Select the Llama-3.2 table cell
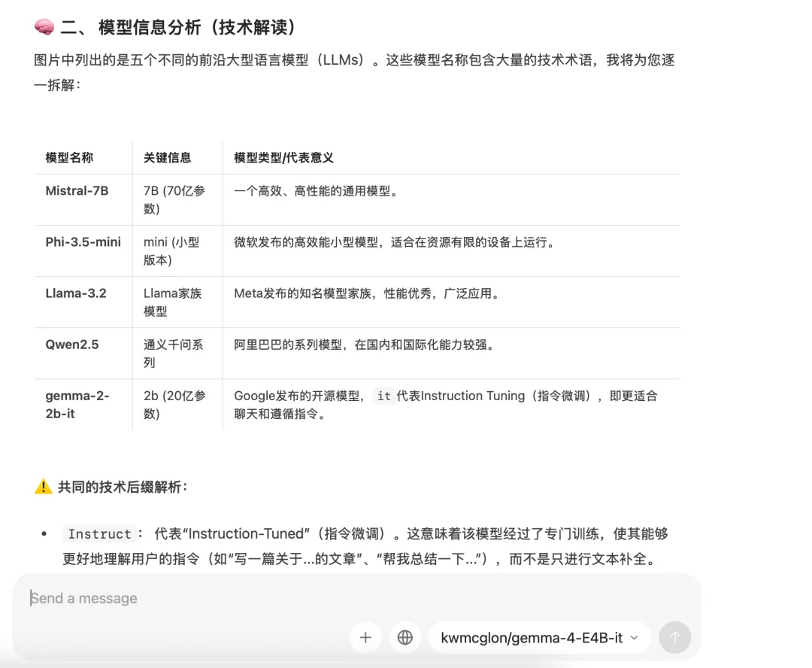The height and width of the screenshot is (668, 812). [83, 302]
